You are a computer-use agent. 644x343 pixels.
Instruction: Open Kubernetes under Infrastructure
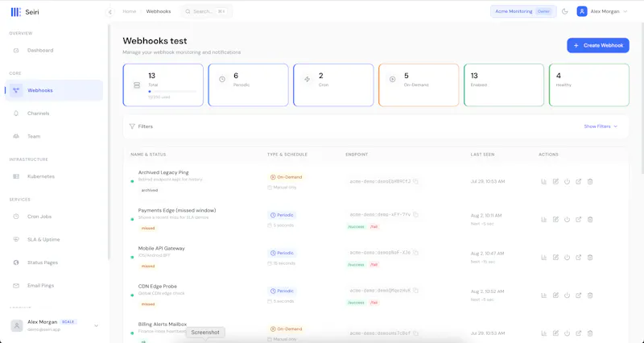[41, 176]
